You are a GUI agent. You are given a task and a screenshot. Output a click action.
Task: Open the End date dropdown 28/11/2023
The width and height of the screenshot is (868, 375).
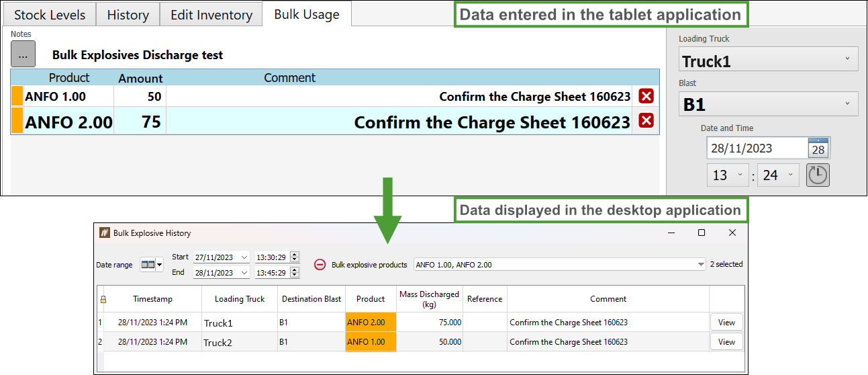[x=221, y=272]
